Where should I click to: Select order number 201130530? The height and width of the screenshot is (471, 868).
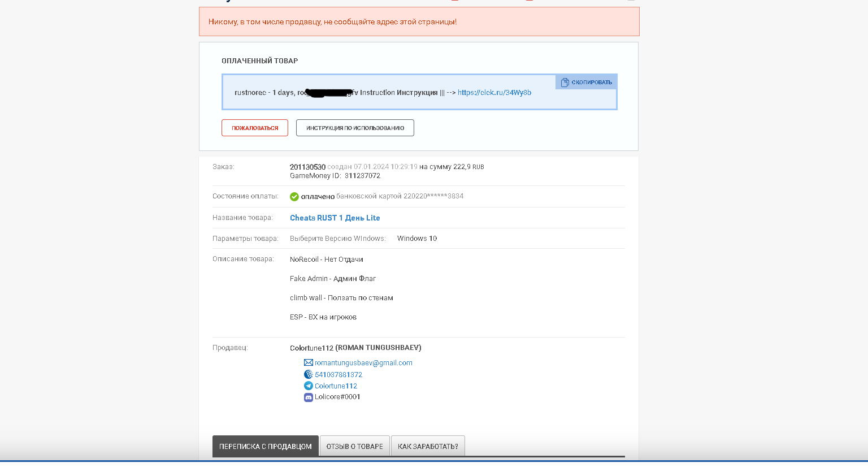307,167
